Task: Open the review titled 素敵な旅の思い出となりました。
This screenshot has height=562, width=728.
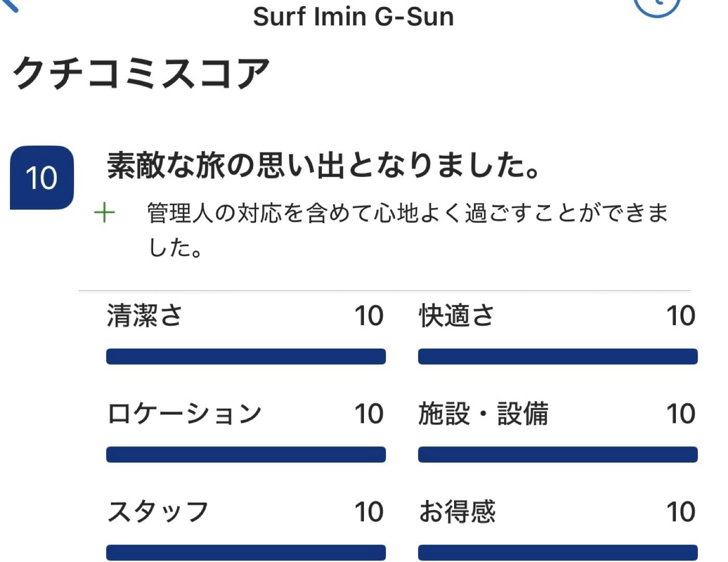Action: coord(323,165)
